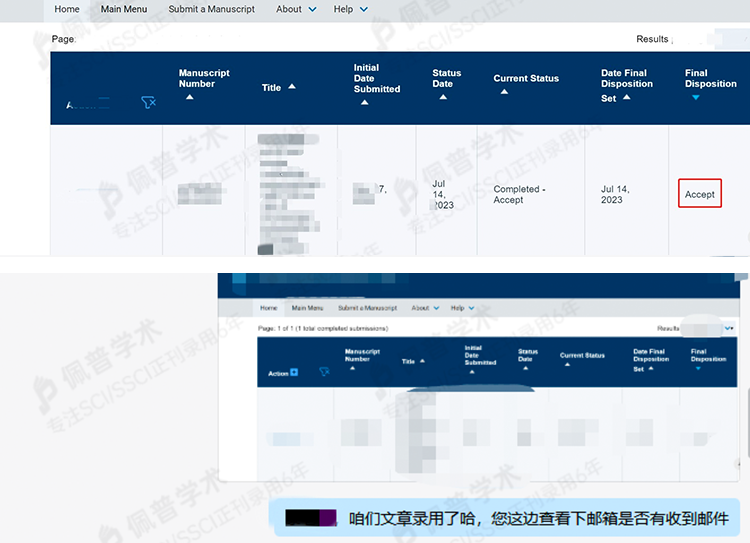The height and width of the screenshot is (543, 750).
Task: Expand the Help dropdown in top navigation
Action: (x=350, y=9)
